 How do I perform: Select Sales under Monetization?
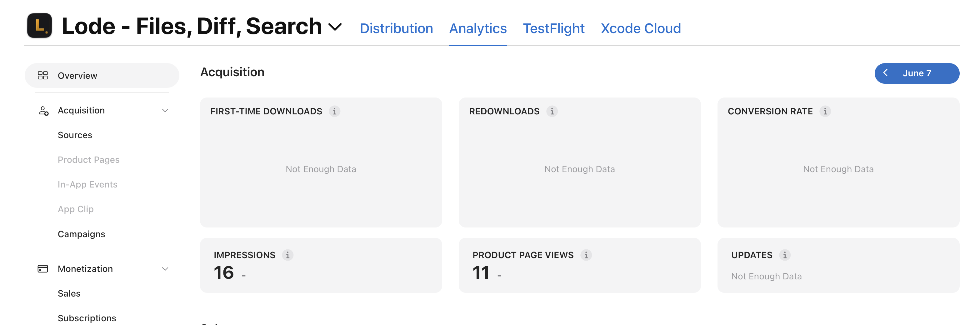[x=69, y=293]
